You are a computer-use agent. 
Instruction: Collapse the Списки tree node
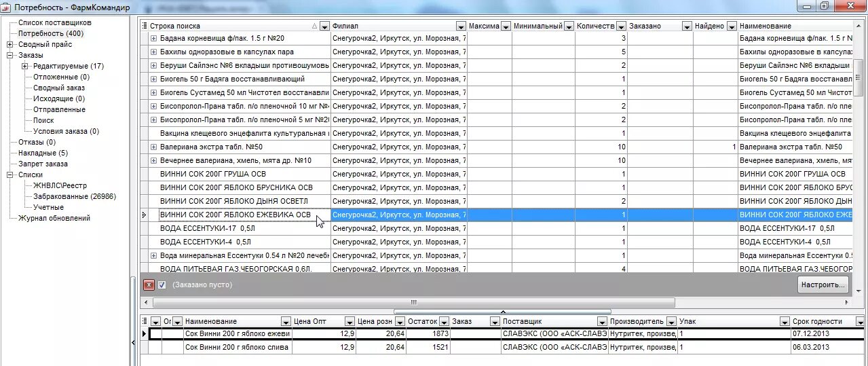(11, 175)
